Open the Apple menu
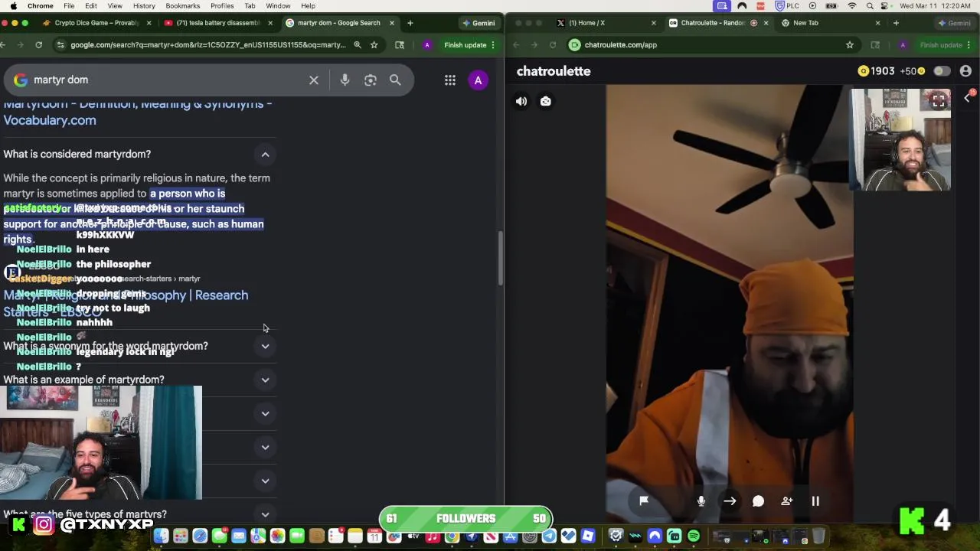Screen dimensions: 980x551 click(13, 6)
